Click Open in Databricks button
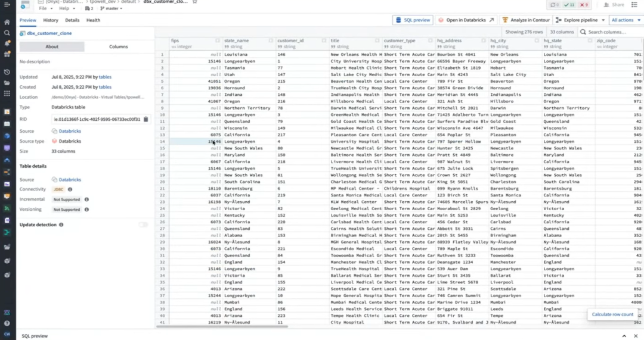Viewport: 644px width, 340px height. [x=466, y=20]
